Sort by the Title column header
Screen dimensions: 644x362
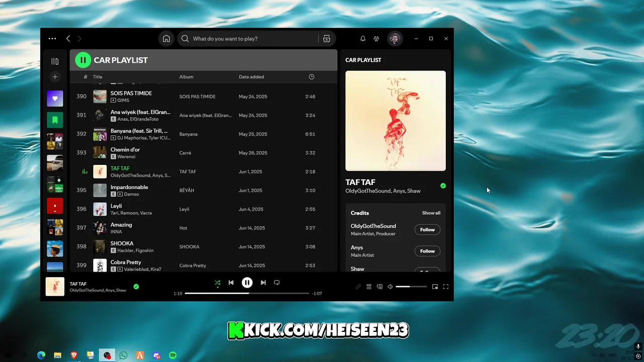click(x=98, y=77)
